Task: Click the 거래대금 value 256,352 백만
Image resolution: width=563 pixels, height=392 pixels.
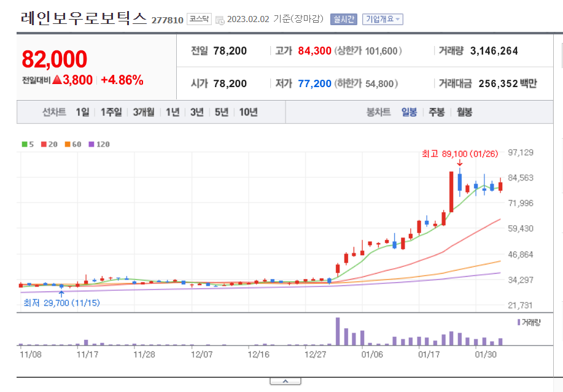Action: pyautogui.click(x=508, y=83)
